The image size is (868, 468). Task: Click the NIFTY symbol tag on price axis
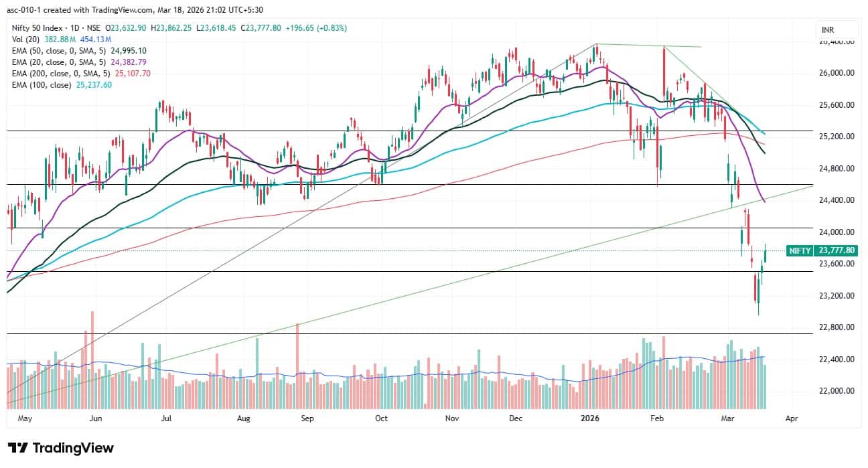pyautogui.click(x=800, y=250)
